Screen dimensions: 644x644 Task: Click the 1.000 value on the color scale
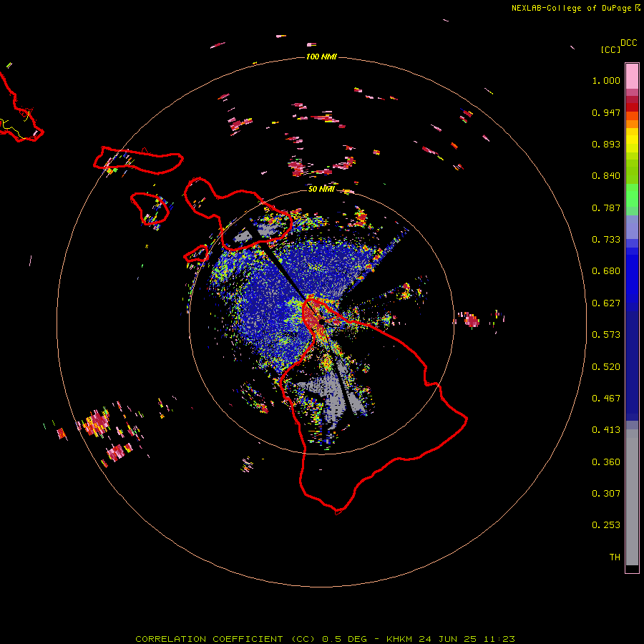pyautogui.click(x=606, y=80)
